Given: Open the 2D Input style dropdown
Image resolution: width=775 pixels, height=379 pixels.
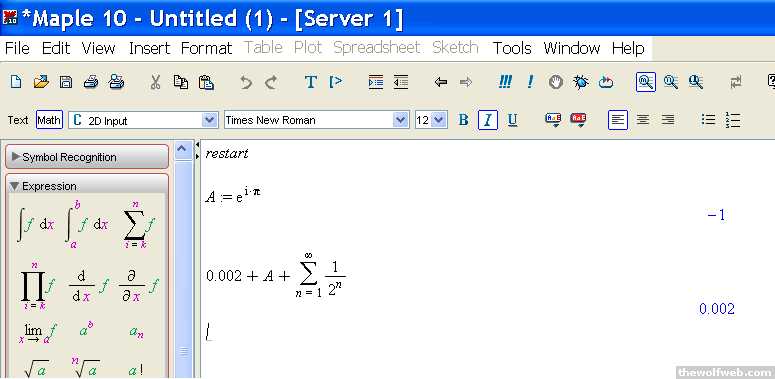Looking at the screenshot, I should pos(210,120).
